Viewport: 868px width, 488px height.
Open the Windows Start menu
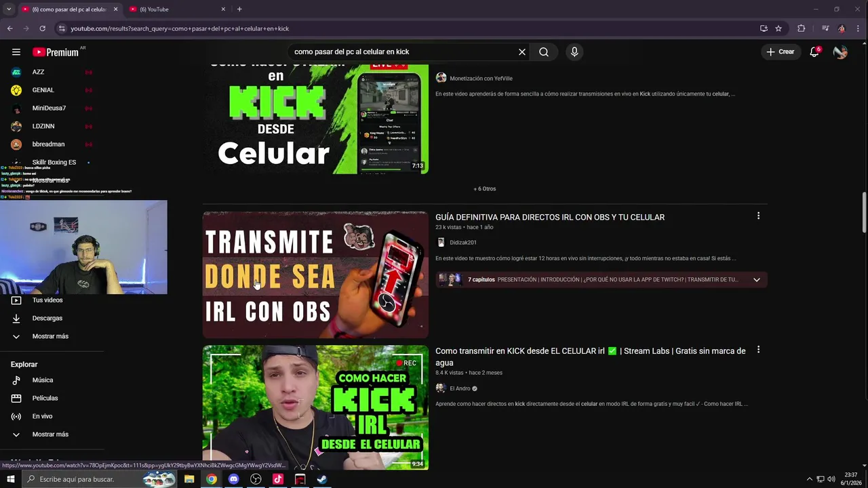pos(10,479)
